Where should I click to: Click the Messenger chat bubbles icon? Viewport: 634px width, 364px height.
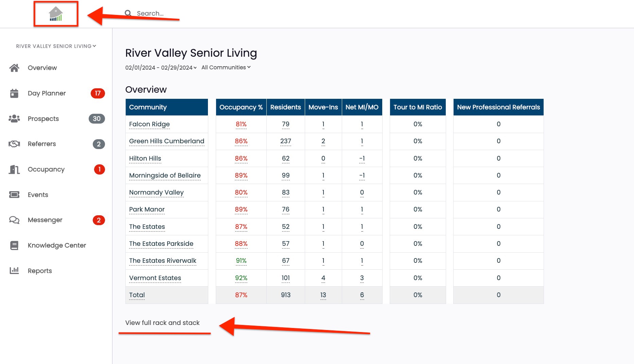(x=14, y=220)
